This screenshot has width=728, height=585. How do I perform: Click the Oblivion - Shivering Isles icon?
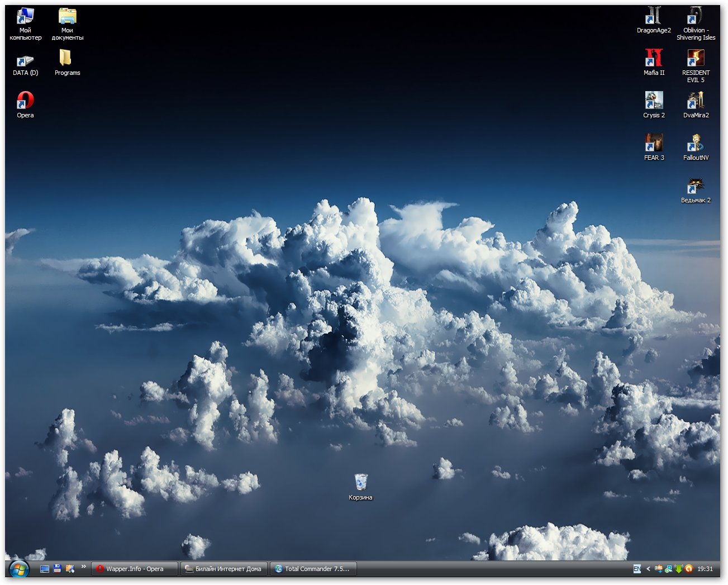pyautogui.click(x=696, y=16)
